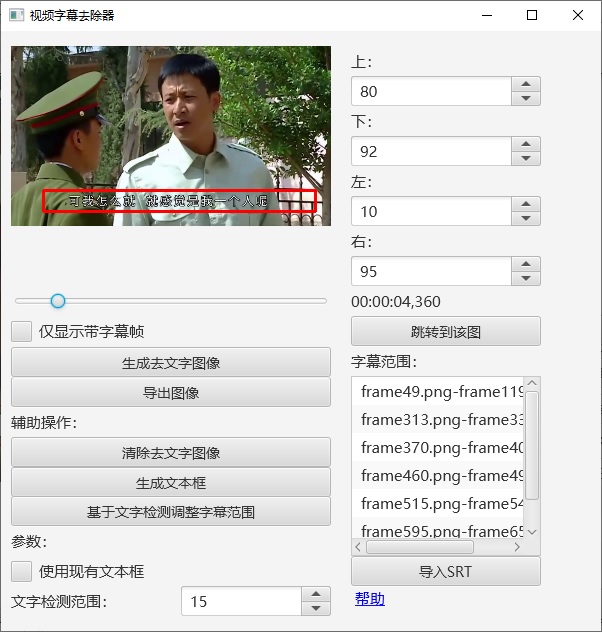The width and height of the screenshot is (602, 632).
Task: Click the video frame preview image
Action: coord(171,136)
